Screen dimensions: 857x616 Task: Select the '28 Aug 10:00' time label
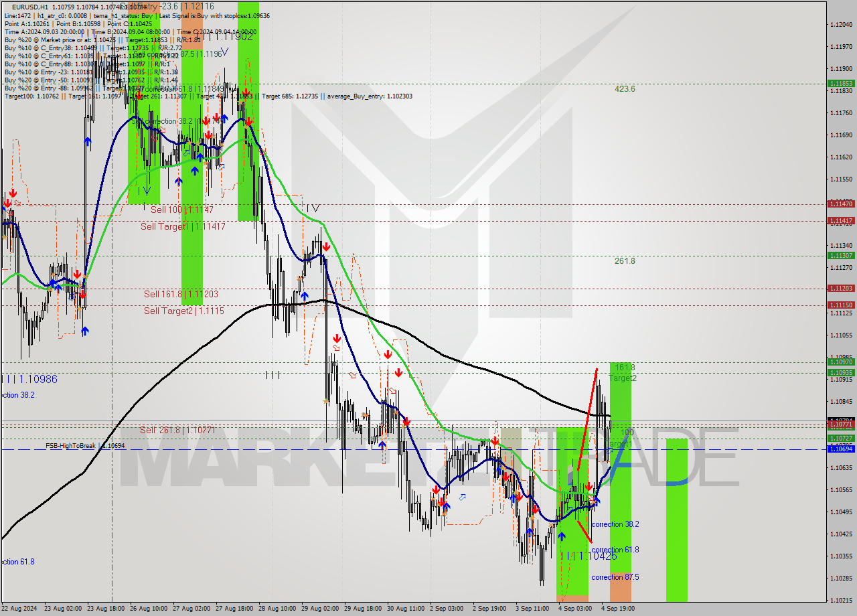[277, 609]
